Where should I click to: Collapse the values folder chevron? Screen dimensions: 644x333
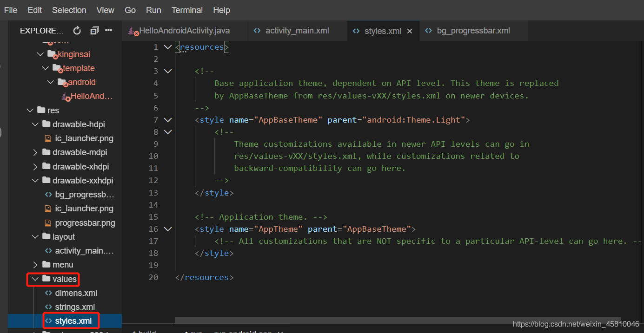pyautogui.click(x=35, y=279)
